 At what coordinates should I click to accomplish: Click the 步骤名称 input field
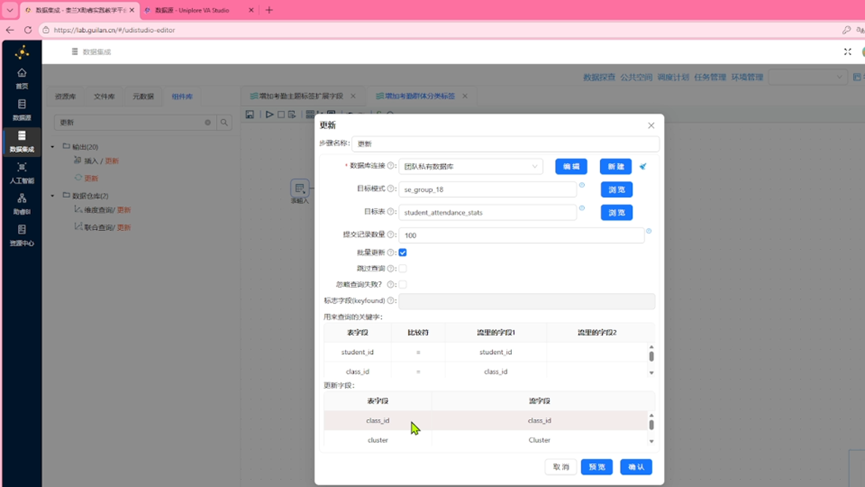(x=505, y=143)
